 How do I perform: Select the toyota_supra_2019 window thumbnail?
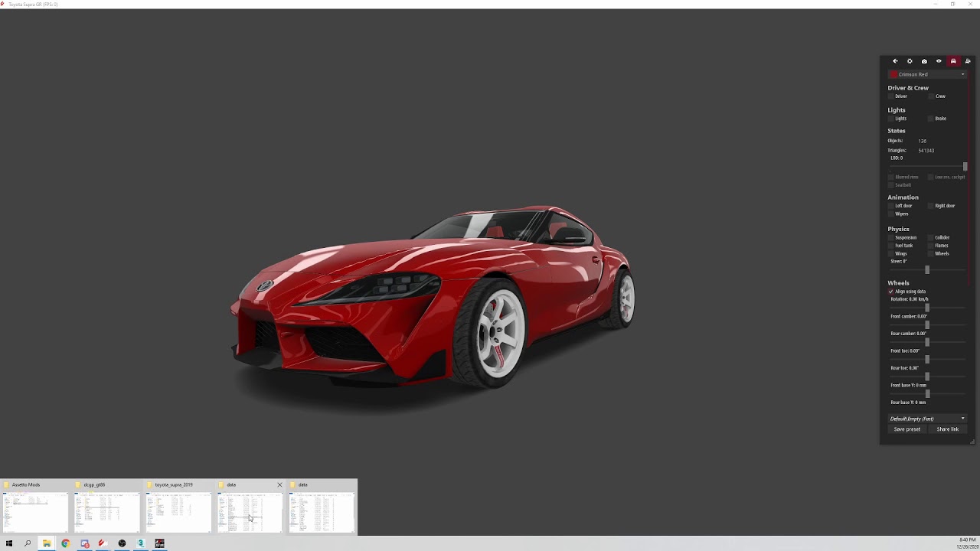point(178,507)
